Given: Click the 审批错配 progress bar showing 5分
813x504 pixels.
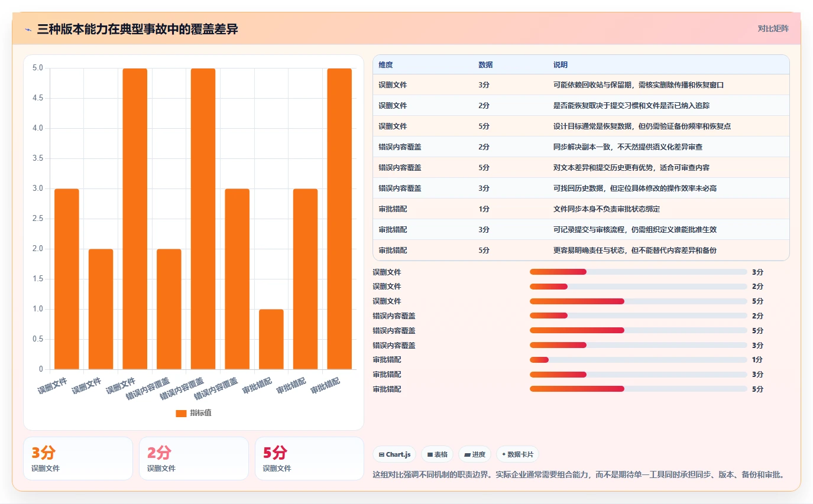Looking at the screenshot, I should [x=639, y=389].
